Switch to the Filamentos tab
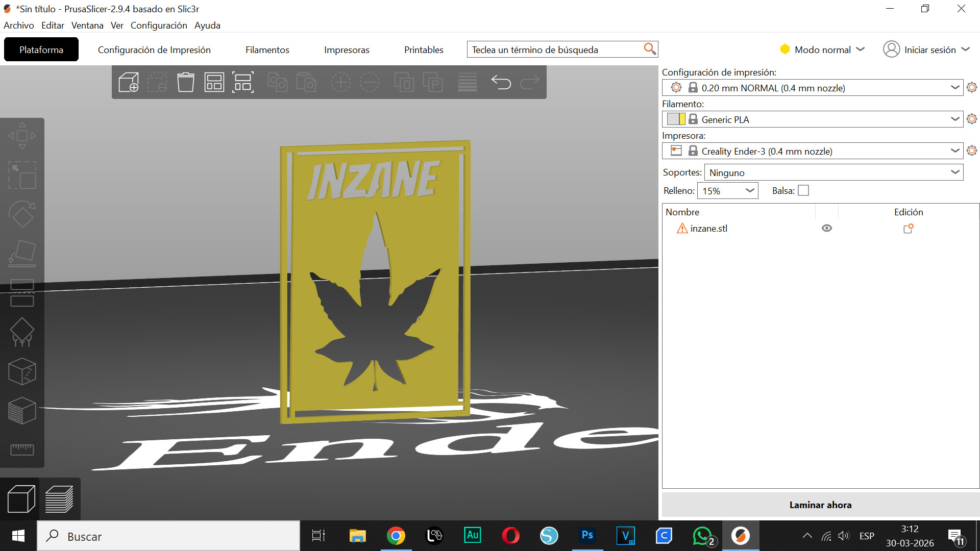The height and width of the screenshot is (551, 980). pyautogui.click(x=267, y=49)
